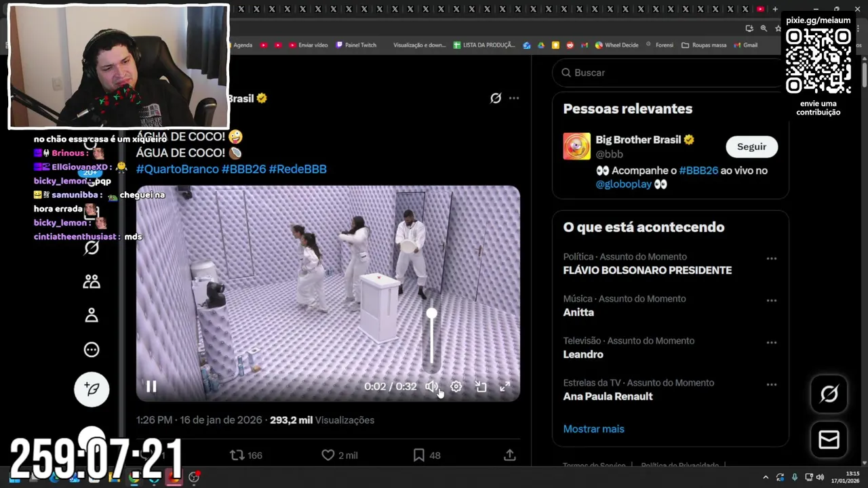Image resolution: width=868 pixels, height=488 pixels.
Task: Open Visualização e down... bookmark
Action: click(419, 45)
